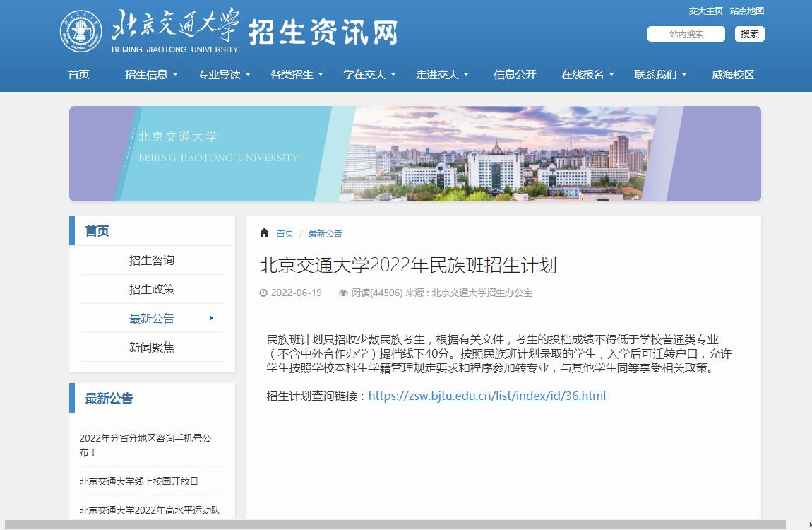Open the 北京交通大学2022年高水平运动队 announcement
Image resolution: width=812 pixels, height=530 pixels.
pos(150,510)
